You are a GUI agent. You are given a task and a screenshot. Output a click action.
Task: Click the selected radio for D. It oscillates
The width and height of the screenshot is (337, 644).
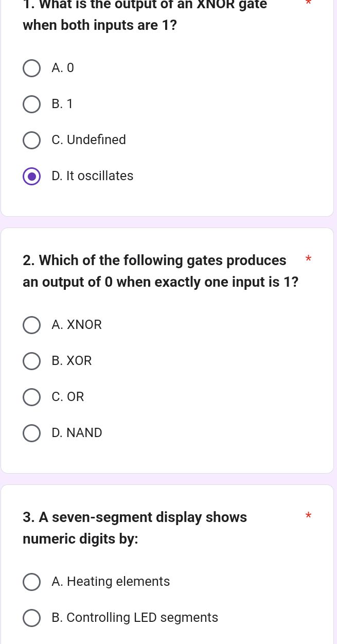31,176
